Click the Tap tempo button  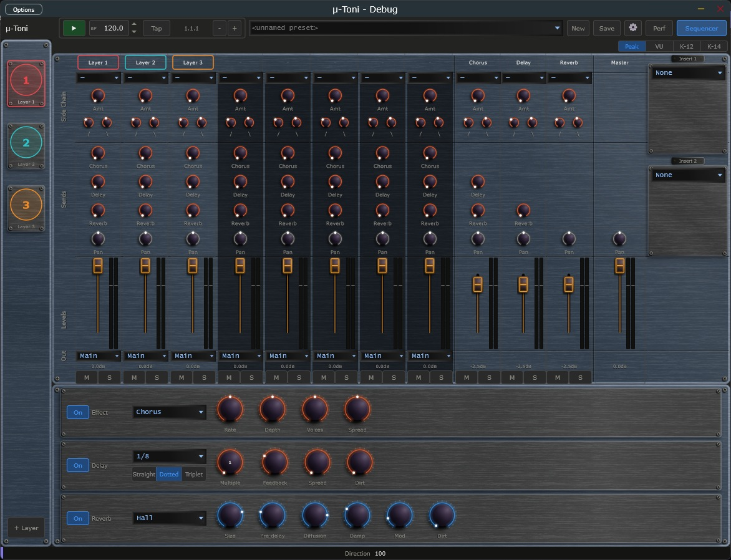pyautogui.click(x=156, y=29)
